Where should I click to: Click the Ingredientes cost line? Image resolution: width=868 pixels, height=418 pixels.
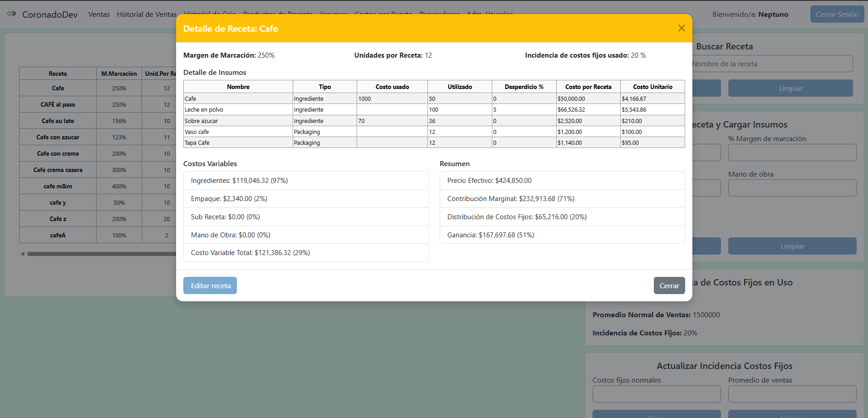tap(306, 181)
